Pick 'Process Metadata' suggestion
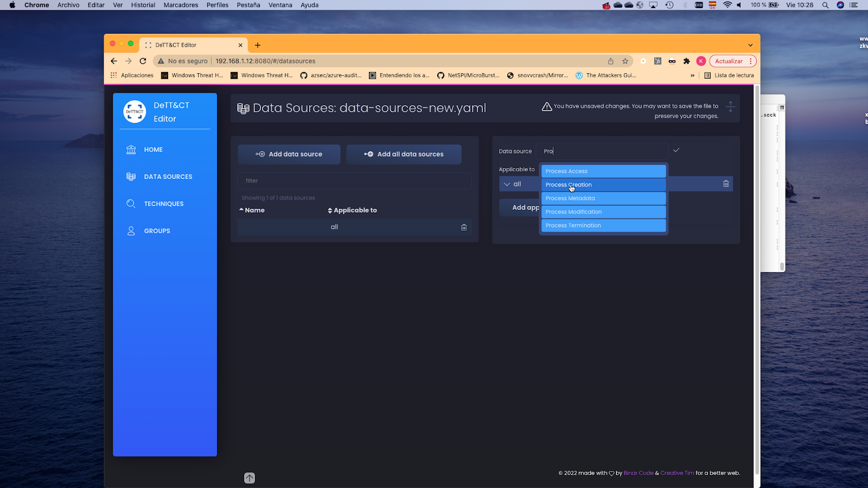Screen dimensions: 868x488 [x=603, y=198]
